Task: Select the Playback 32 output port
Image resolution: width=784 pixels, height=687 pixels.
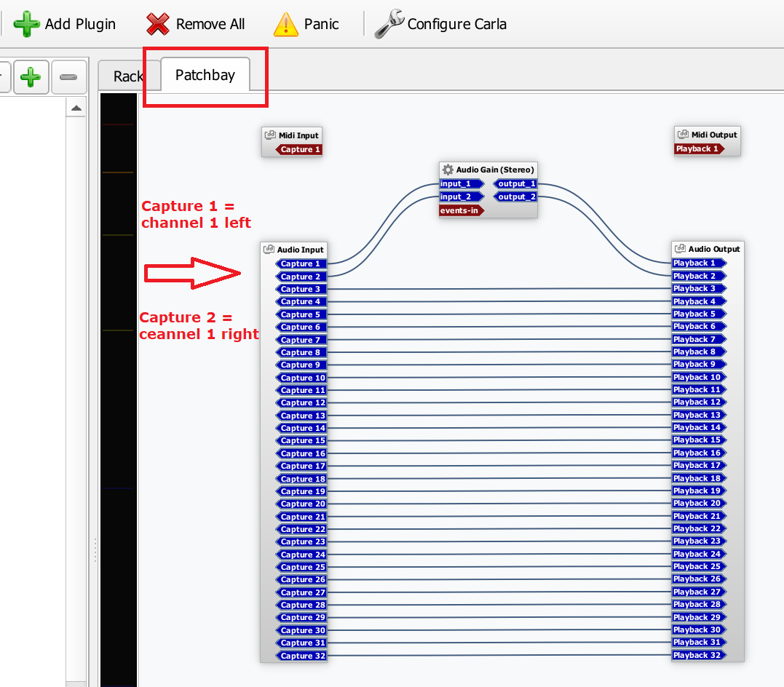Action: pyautogui.click(x=697, y=655)
